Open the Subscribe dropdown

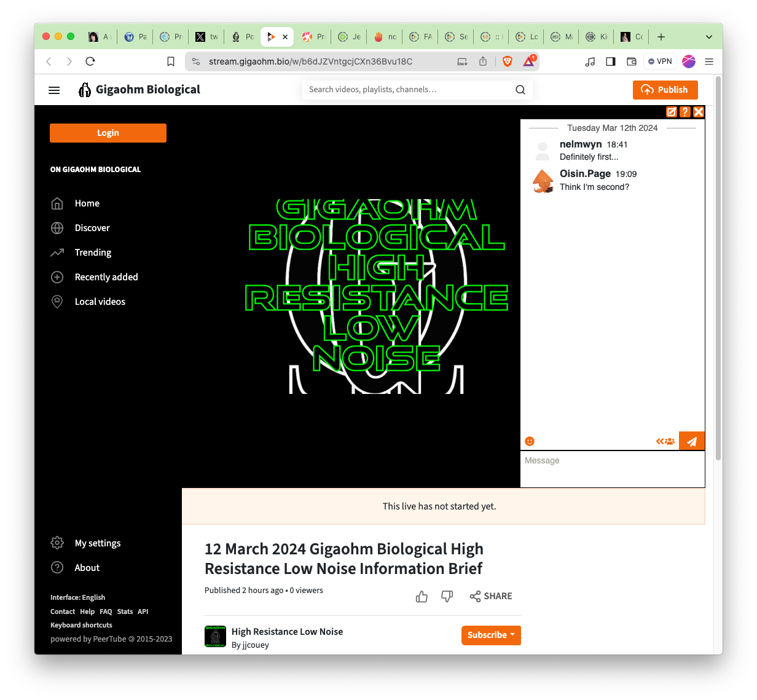[491, 635]
